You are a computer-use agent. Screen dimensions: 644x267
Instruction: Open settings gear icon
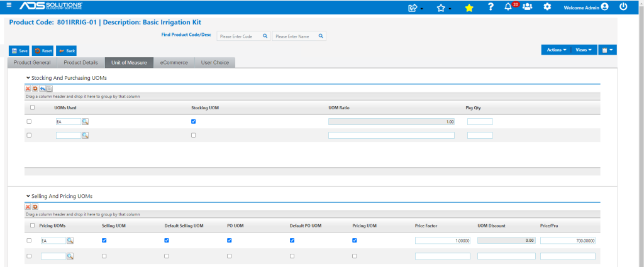click(x=547, y=7)
